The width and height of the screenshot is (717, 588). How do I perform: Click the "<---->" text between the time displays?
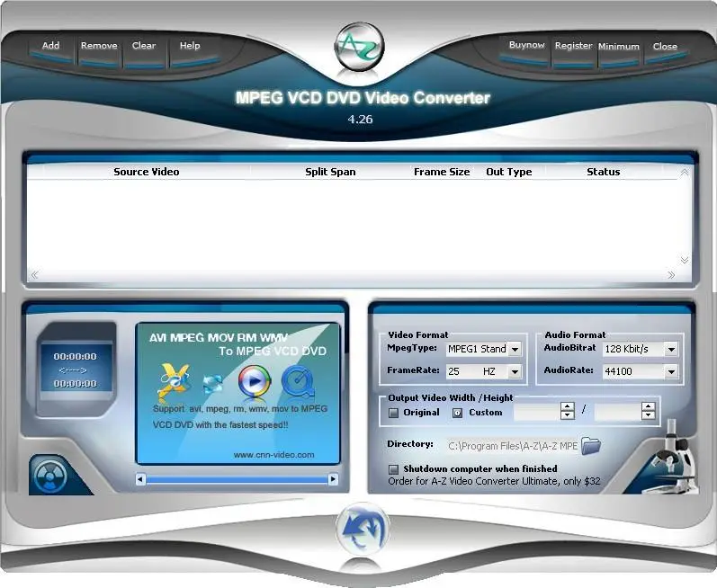[x=73, y=370]
